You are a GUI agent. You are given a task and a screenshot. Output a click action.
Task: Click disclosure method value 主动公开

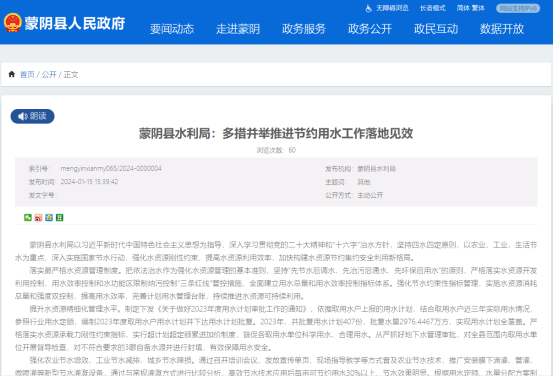pos(370,195)
